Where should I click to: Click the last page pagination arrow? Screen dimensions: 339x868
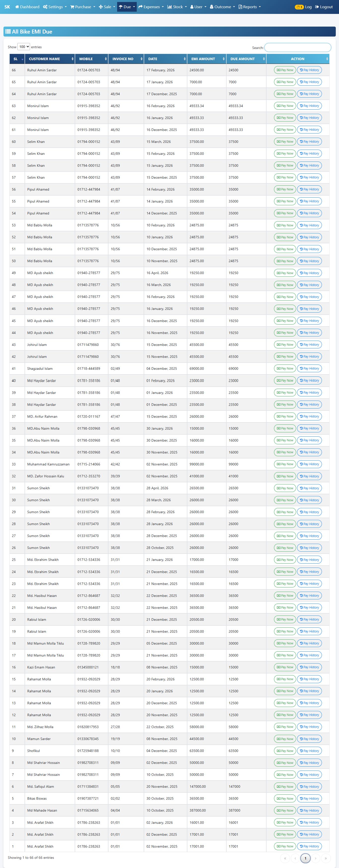point(326,858)
